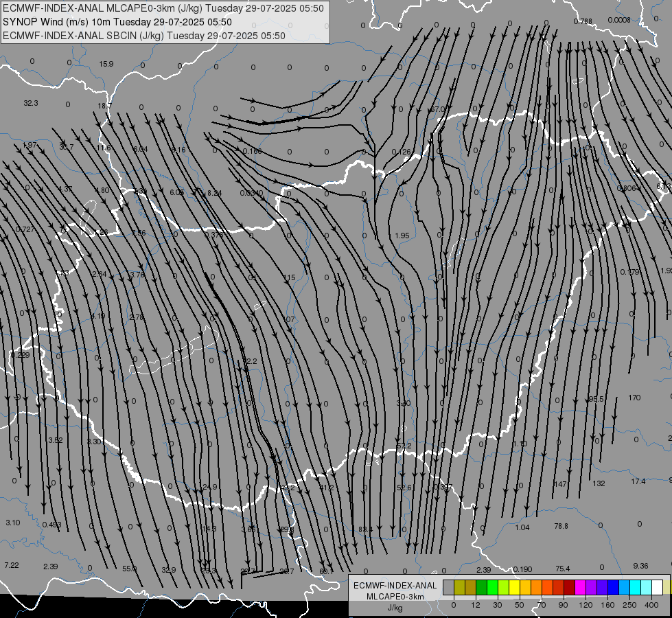Click the map value 7.56

(139, 233)
